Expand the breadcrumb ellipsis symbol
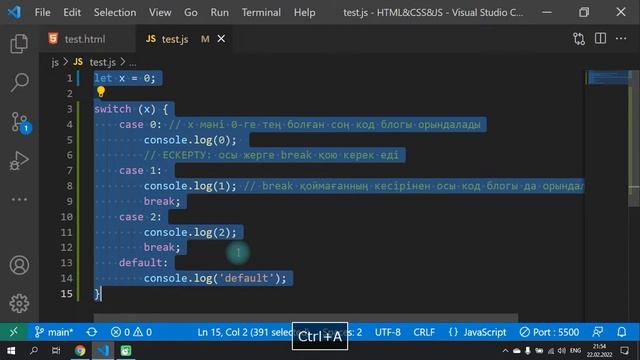Image resolution: width=640 pixels, height=360 pixels. [x=133, y=63]
